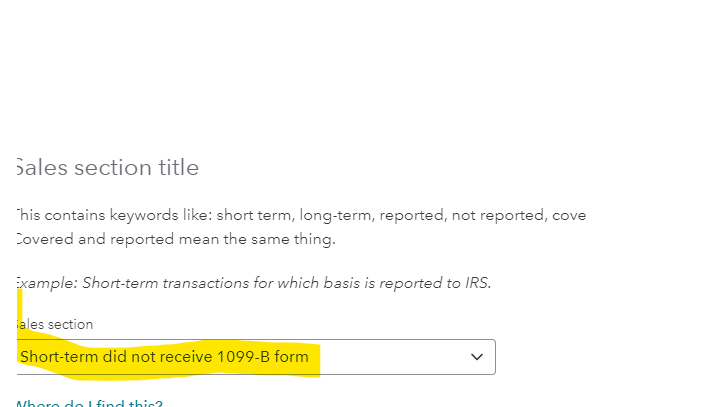726x407 pixels.
Task: Click the keywords description line
Action: [301, 215]
